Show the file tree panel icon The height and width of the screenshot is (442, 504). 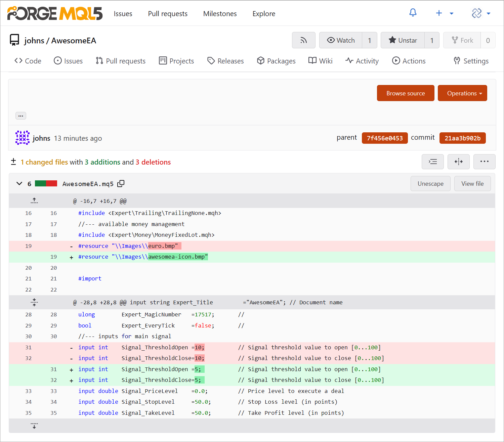(432, 162)
